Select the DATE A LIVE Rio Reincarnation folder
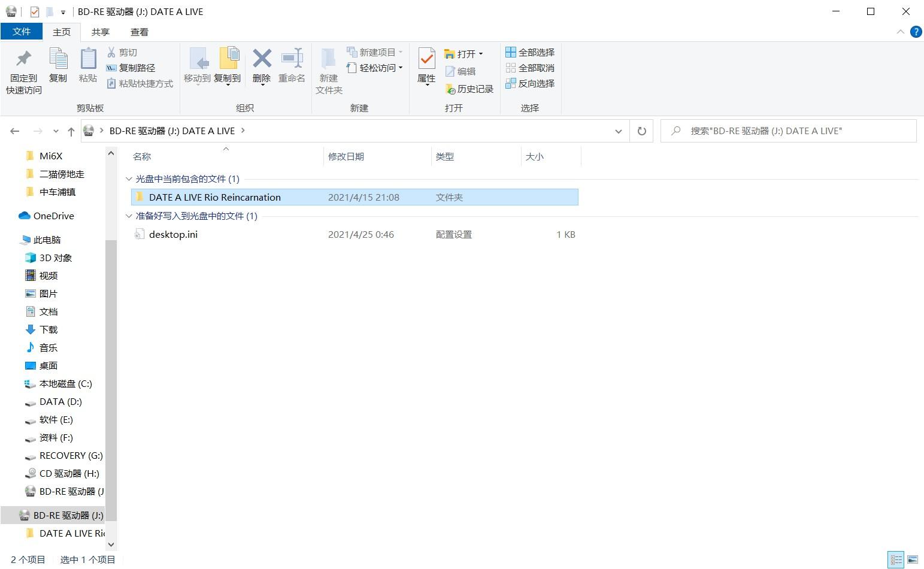This screenshot has width=924, height=569. coord(355,198)
